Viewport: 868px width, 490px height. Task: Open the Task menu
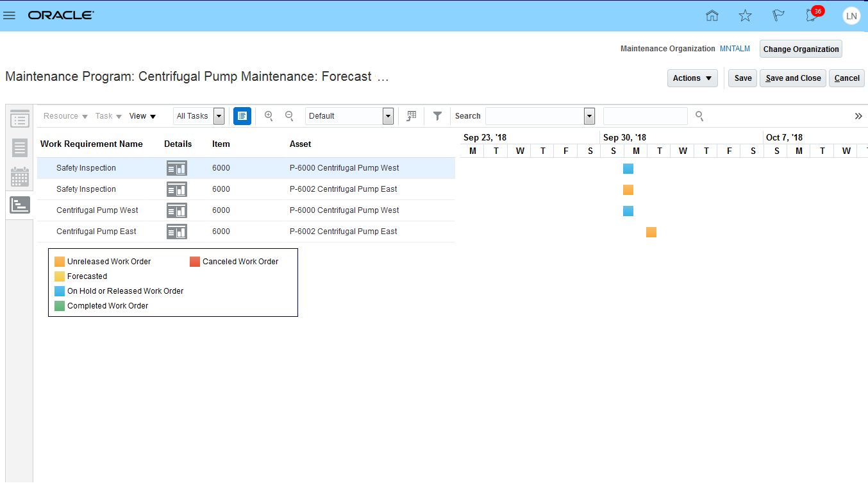[108, 116]
